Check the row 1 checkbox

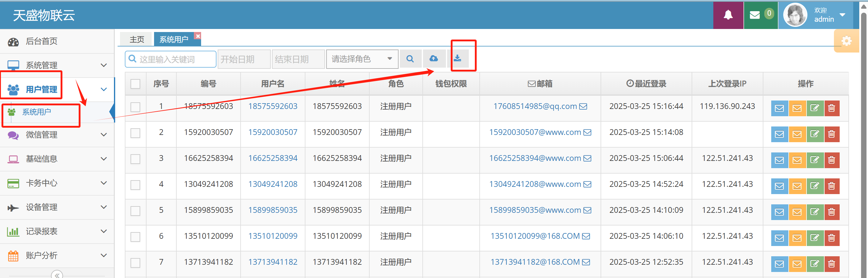135,107
